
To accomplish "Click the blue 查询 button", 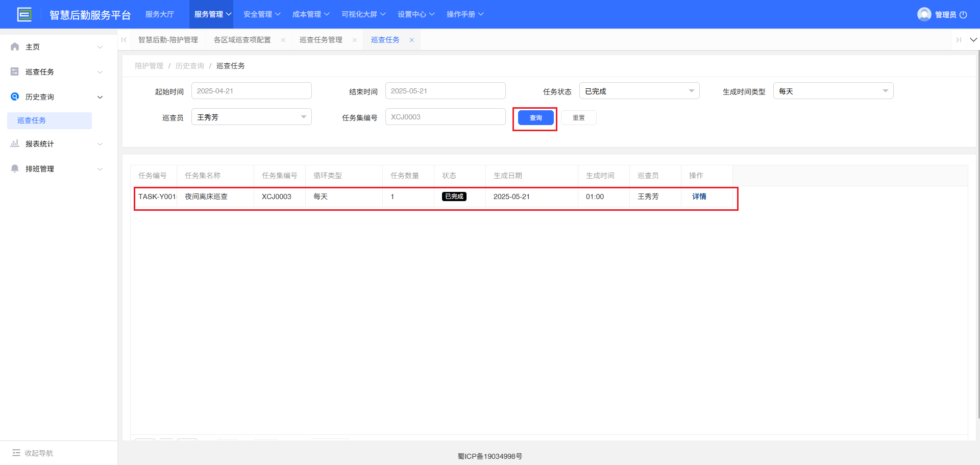I will click(x=535, y=118).
